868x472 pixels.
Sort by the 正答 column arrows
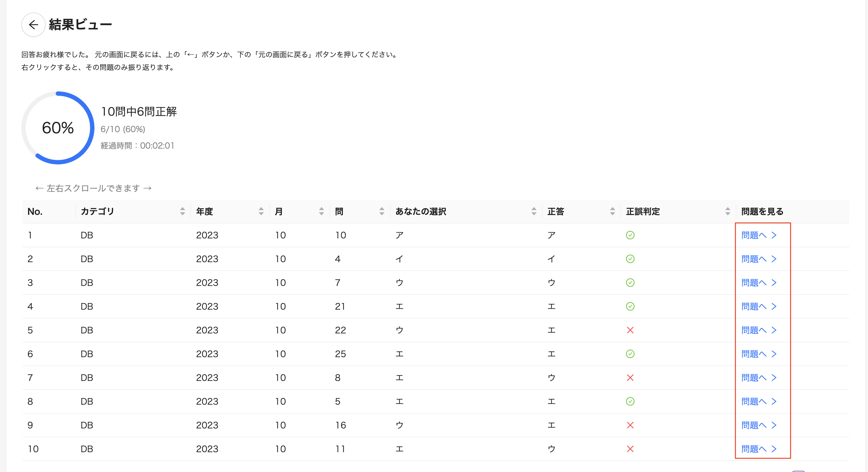point(612,211)
